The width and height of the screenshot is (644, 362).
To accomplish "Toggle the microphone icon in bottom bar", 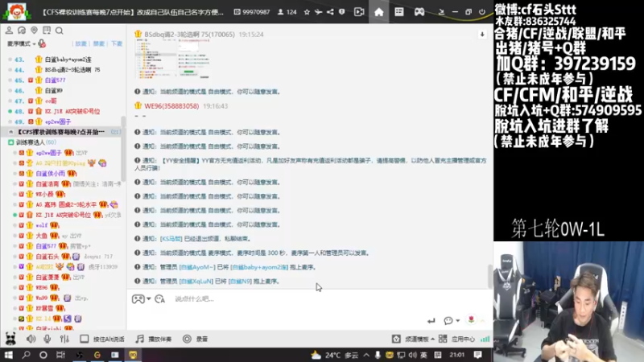I will point(47,339).
